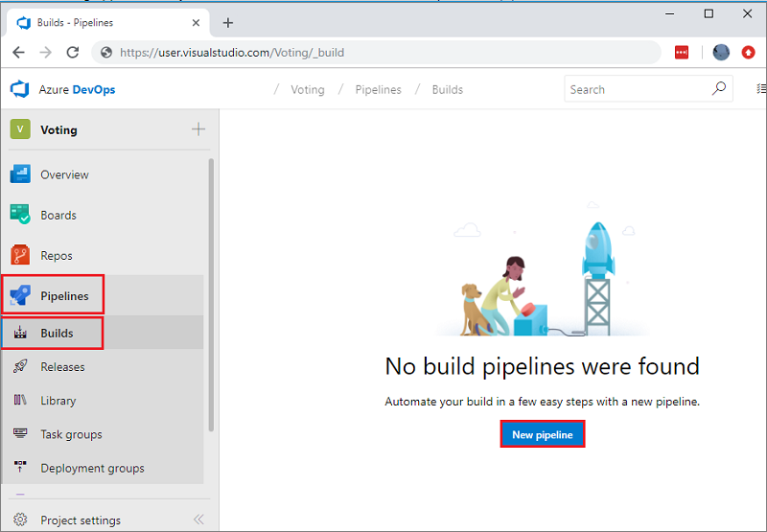Collapse the sidebar with double chevron
767x532 pixels.
coord(198,520)
